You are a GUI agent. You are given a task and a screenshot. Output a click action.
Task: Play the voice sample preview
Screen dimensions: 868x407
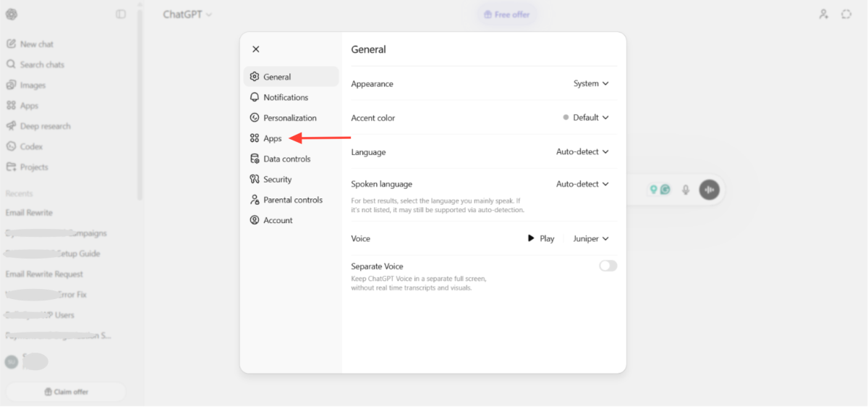click(540, 238)
